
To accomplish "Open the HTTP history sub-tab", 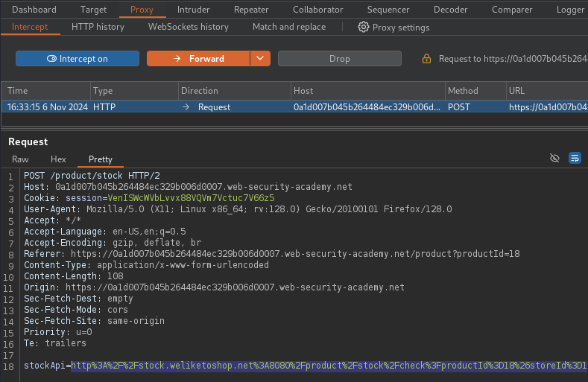I will (98, 27).
